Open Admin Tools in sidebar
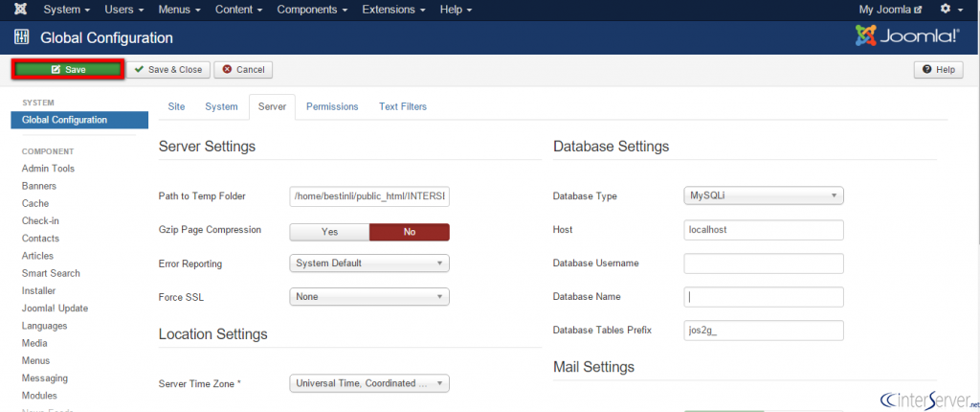The width and height of the screenshot is (980, 412). (48, 169)
